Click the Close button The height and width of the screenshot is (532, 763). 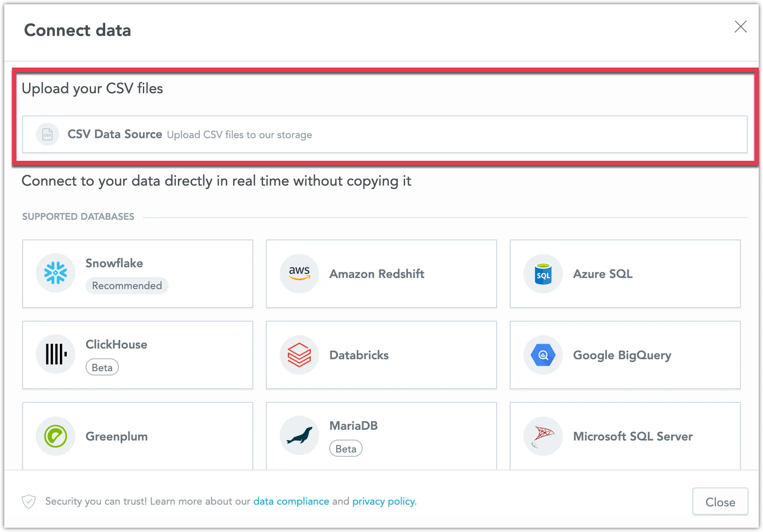(720, 501)
